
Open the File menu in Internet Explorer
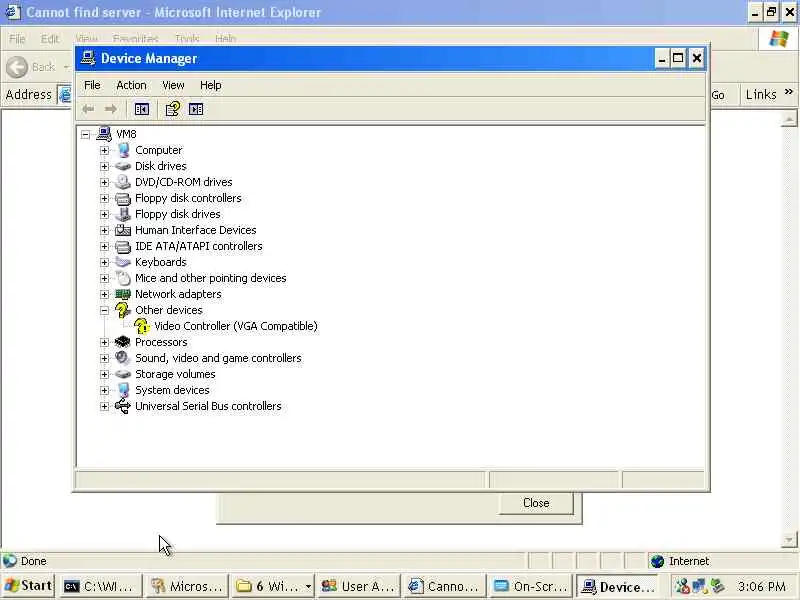(17, 39)
